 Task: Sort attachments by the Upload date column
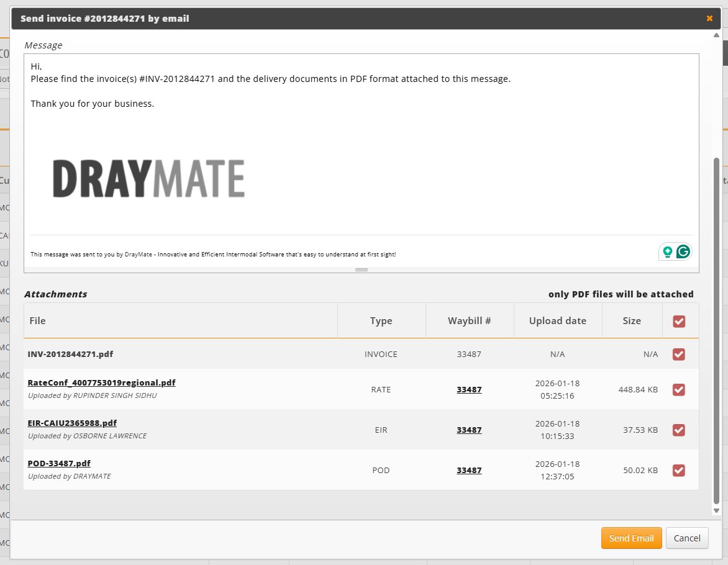pyautogui.click(x=557, y=320)
